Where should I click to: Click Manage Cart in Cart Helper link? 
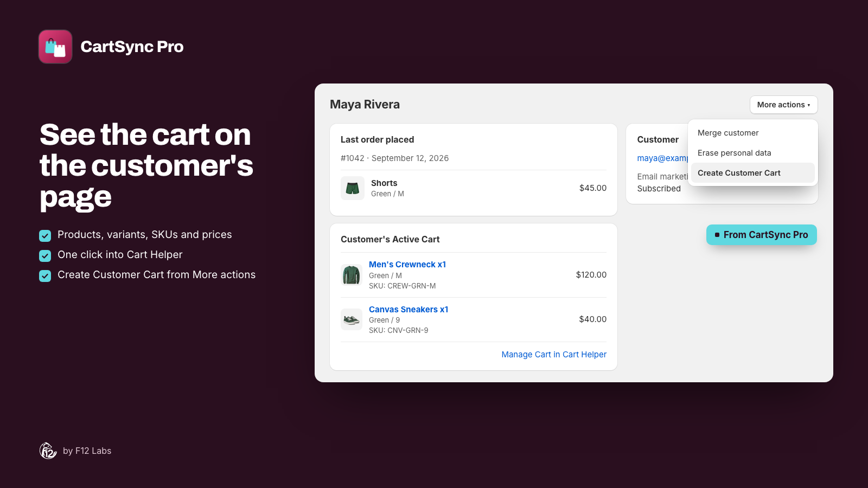(x=554, y=355)
